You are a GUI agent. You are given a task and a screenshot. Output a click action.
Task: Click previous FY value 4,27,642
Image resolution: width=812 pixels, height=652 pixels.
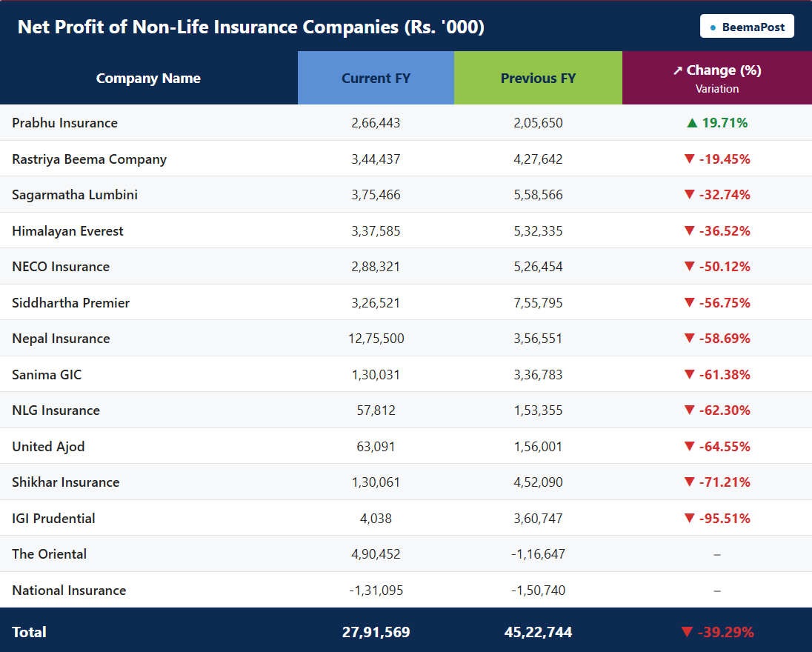click(538, 159)
